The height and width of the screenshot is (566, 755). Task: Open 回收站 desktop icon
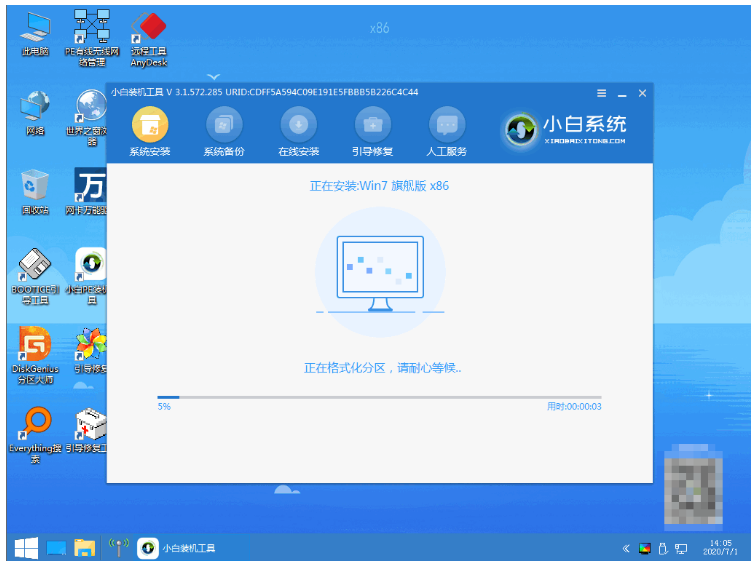(x=35, y=192)
